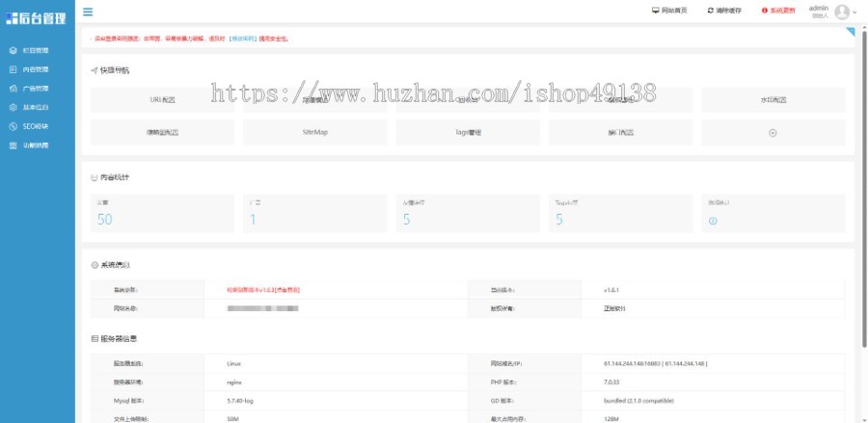
Task: Open the URL配置 shortcut
Action: [x=162, y=100]
